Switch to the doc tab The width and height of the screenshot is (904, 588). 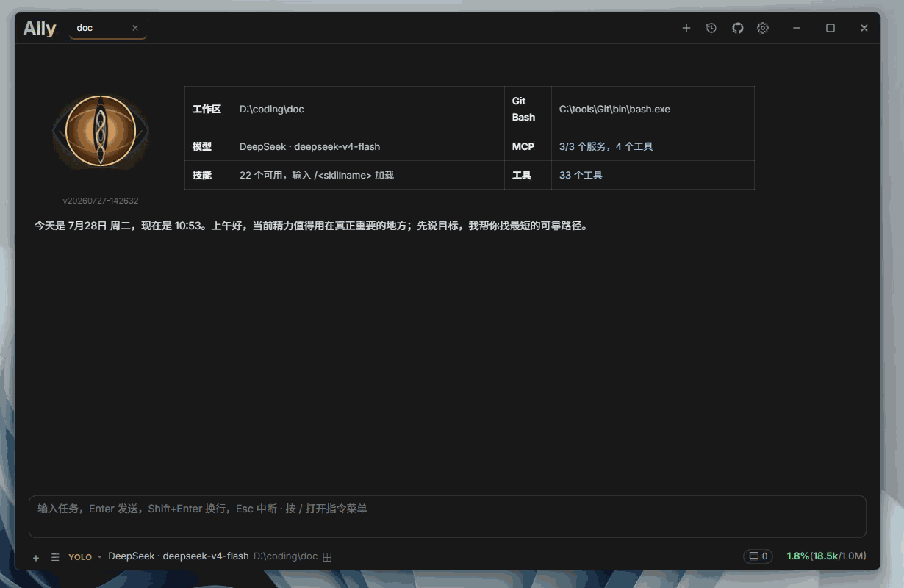pyautogui.click(x=107, y=28)
